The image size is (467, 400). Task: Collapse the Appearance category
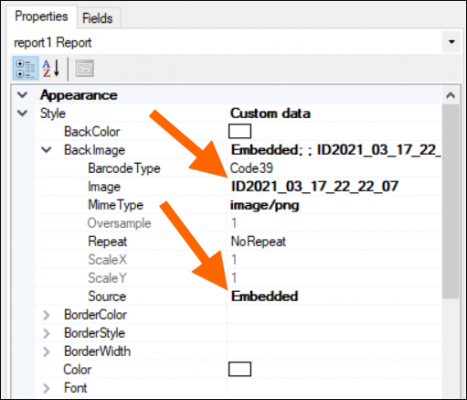click(22, 95)
